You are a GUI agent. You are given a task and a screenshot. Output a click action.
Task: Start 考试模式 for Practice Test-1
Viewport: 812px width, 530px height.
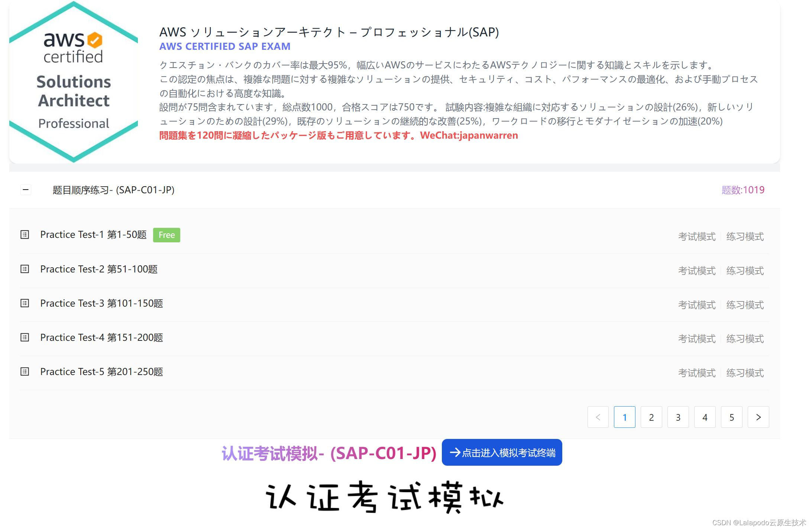(697, 236)
